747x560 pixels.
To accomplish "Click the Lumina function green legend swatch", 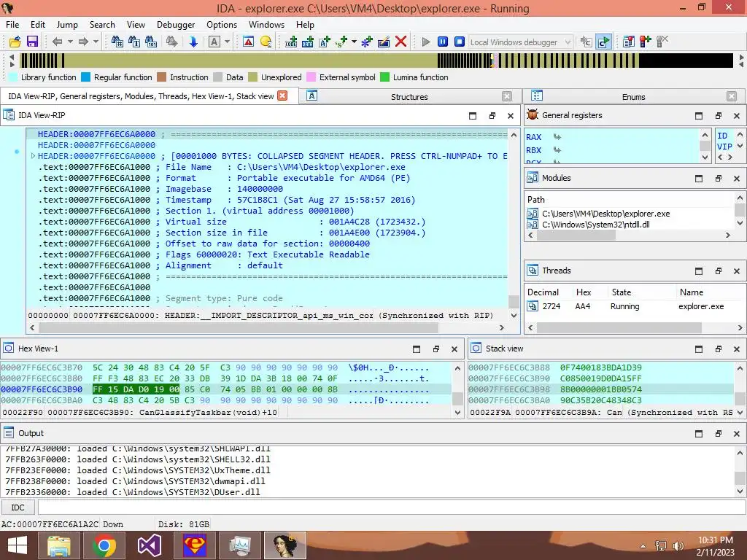I will click(x=385, y=77).
